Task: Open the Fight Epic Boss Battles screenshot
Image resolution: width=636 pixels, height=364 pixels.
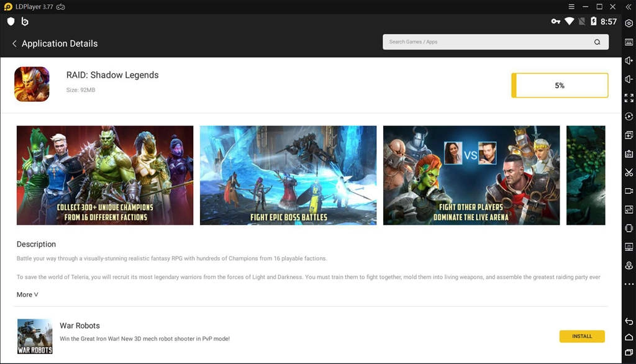Action: coord(288,175)
